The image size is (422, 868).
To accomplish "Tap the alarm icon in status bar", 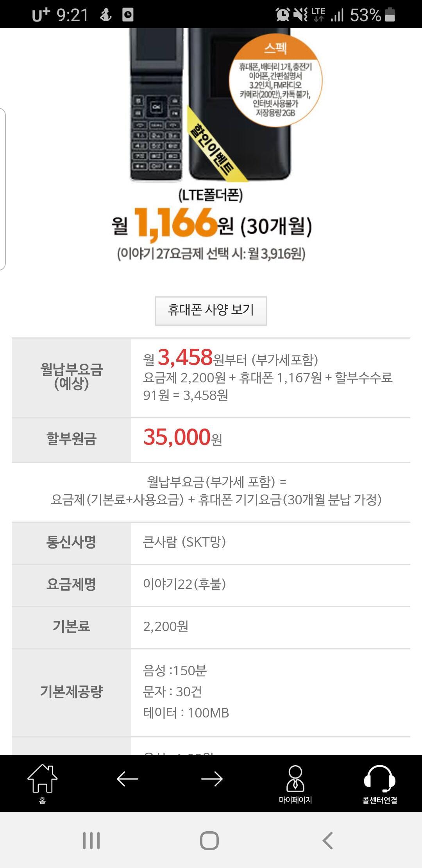I will (x=283, y=15).
